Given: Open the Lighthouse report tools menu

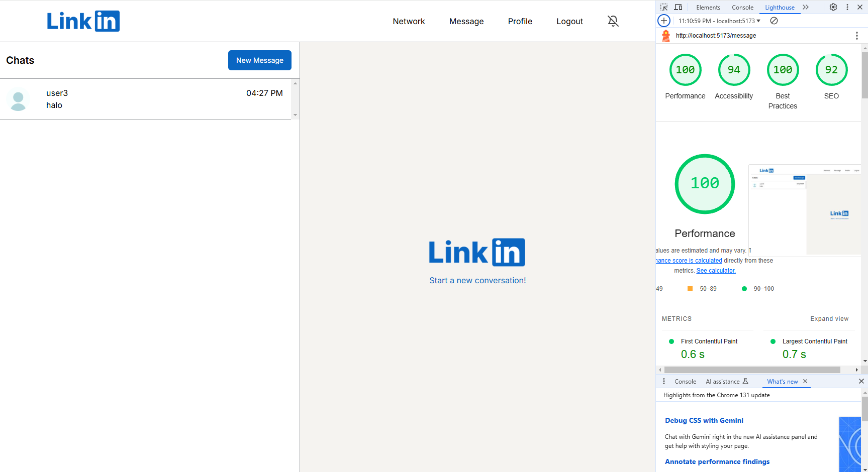Looking at the screenshot, I should 856,36.
